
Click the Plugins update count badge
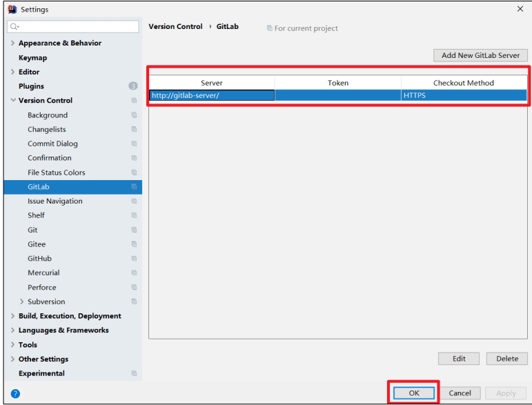[x=133, y=86]
